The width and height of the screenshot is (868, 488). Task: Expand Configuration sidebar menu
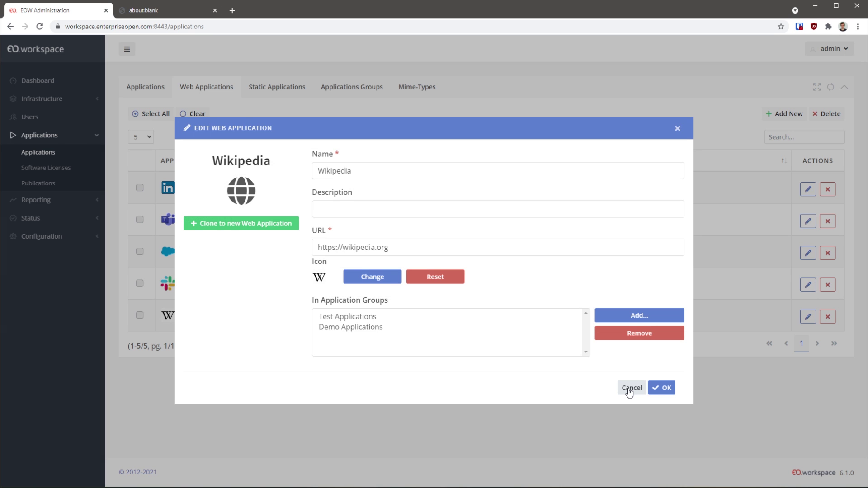click(52, 236)
